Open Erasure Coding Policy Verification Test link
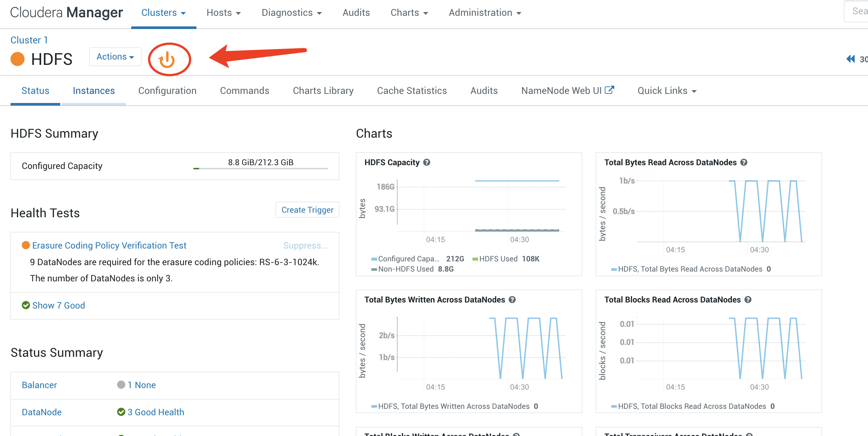The height and width of the screenshot is (436, 868). click(x=109, y=245)
